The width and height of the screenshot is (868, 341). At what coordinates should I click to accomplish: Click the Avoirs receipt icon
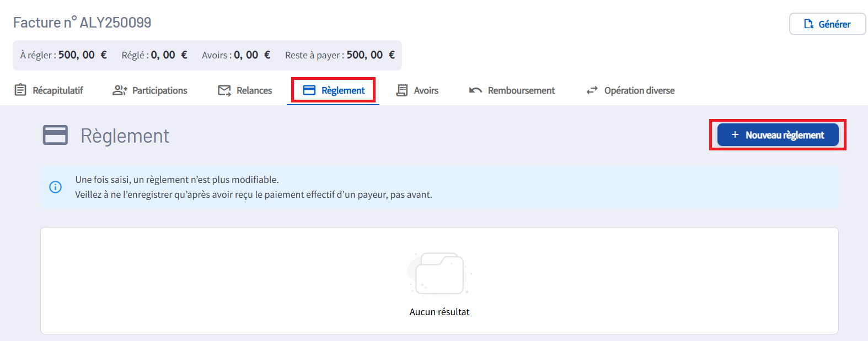coord(402,90)
